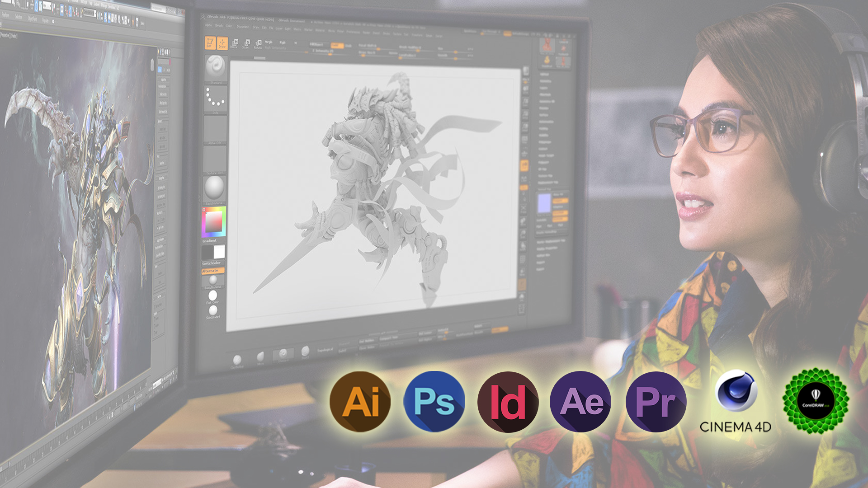Toggle the Rgb channel button
Image resolution: width=868 pixels, height=488 pixels.
[283, 42]
